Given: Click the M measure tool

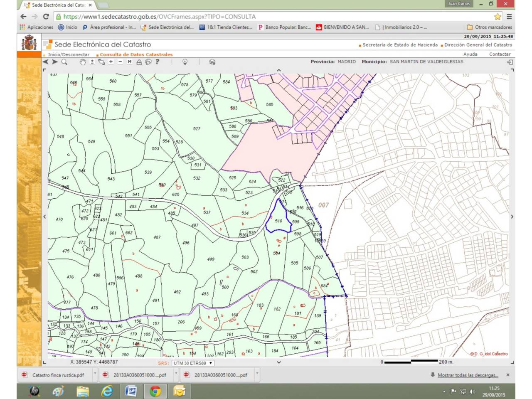Looking at the screenshot, I should [x=130, y=62].
